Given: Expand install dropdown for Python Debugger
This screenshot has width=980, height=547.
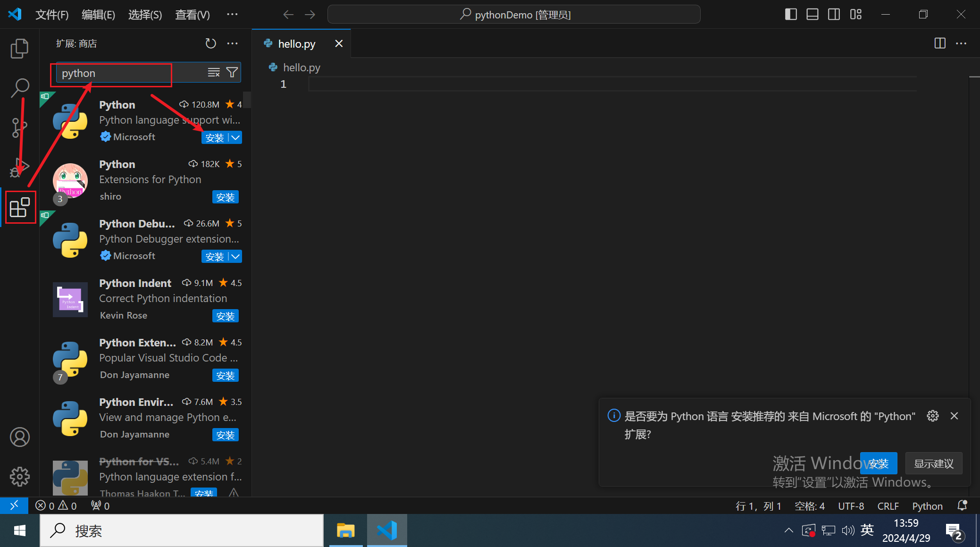Looking at the screenshot, I should 235,256.
